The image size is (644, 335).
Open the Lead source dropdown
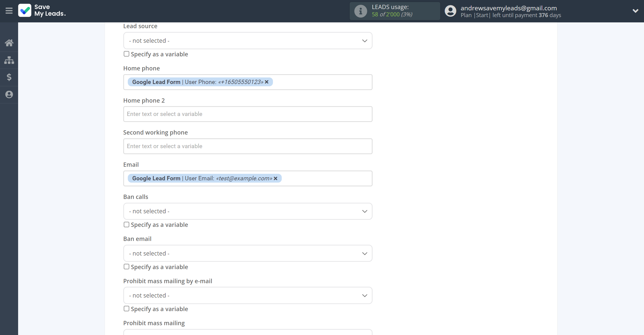[x=248, y=41]
